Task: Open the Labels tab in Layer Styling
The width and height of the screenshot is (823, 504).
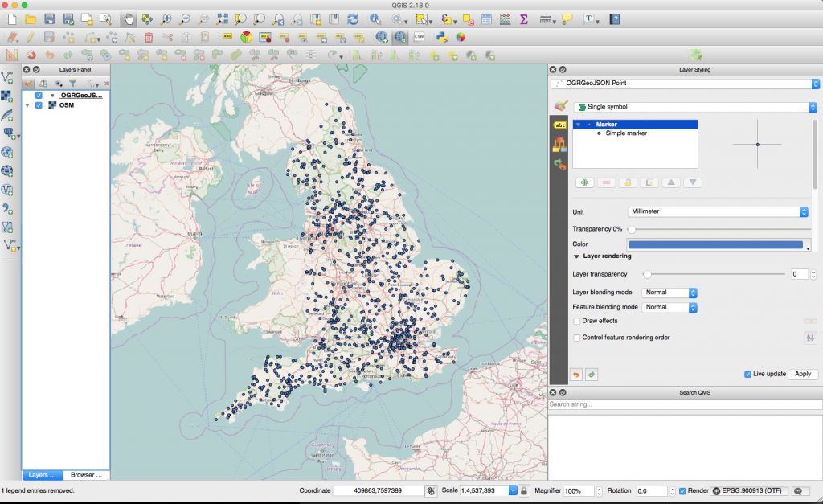Action: [559, 125]
